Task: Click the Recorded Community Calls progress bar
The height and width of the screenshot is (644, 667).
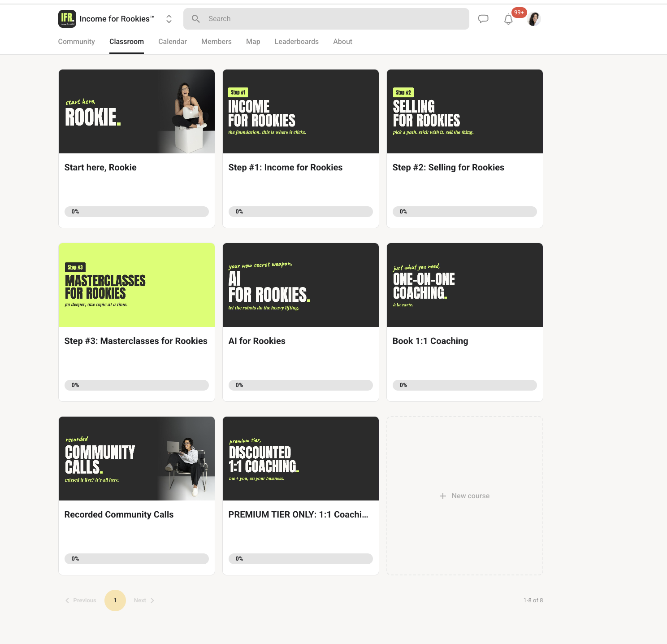Action: (x=137, y=559)
